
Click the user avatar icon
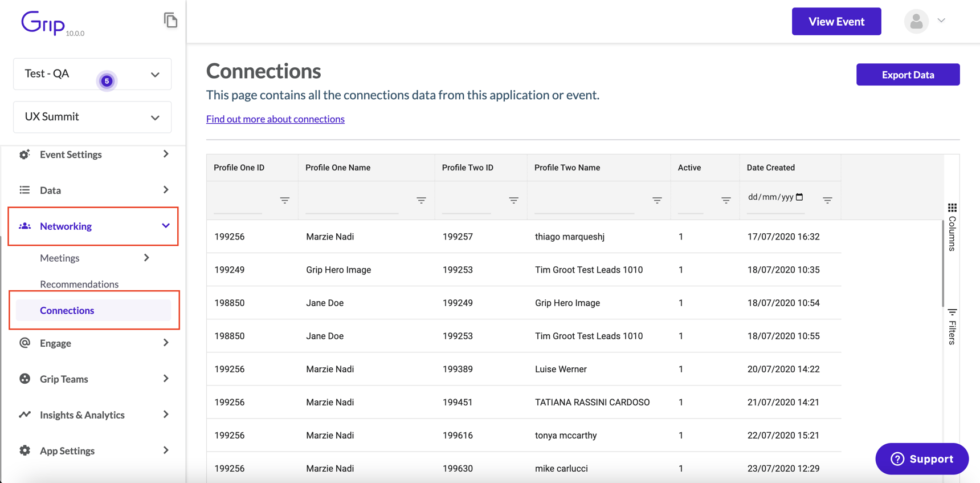tap(916, 21)
